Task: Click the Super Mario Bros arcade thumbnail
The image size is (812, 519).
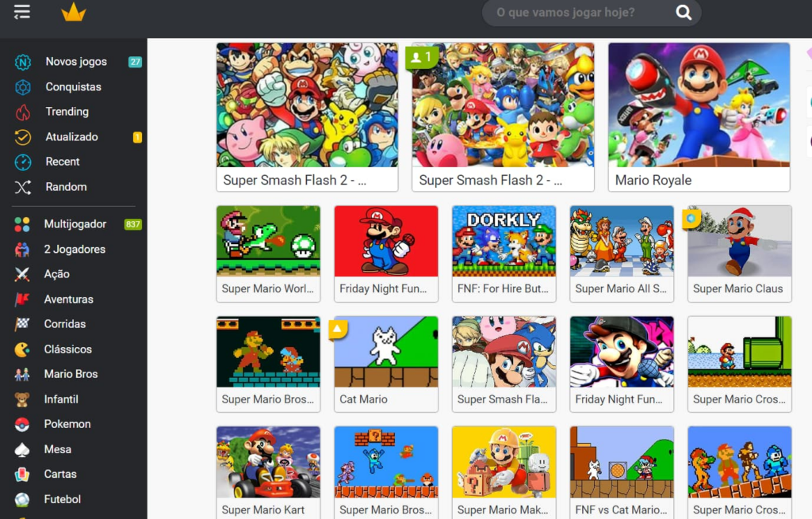Action: [x=268, y=352]
